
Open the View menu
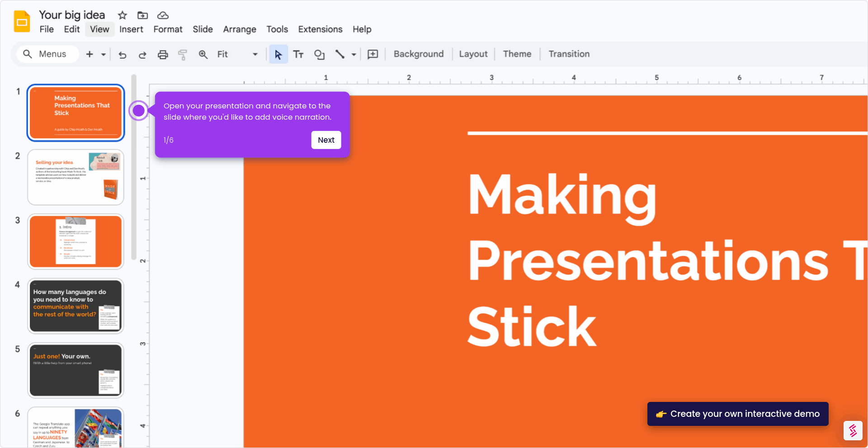pos(99,29)
